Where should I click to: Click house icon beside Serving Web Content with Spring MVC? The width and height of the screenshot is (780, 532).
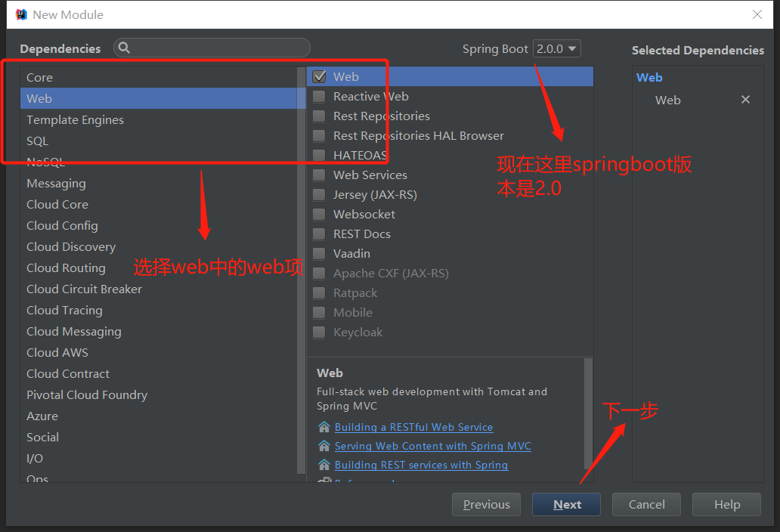tap(323, 446)
